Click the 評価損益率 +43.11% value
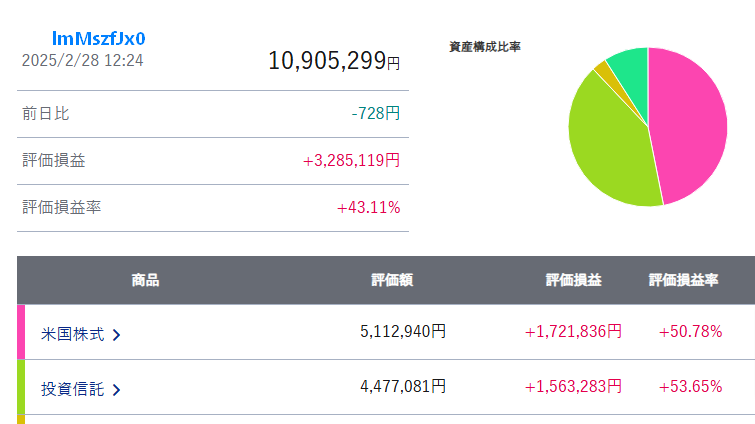The width and height of the screenshot is (755, 424). pos(368,208)
